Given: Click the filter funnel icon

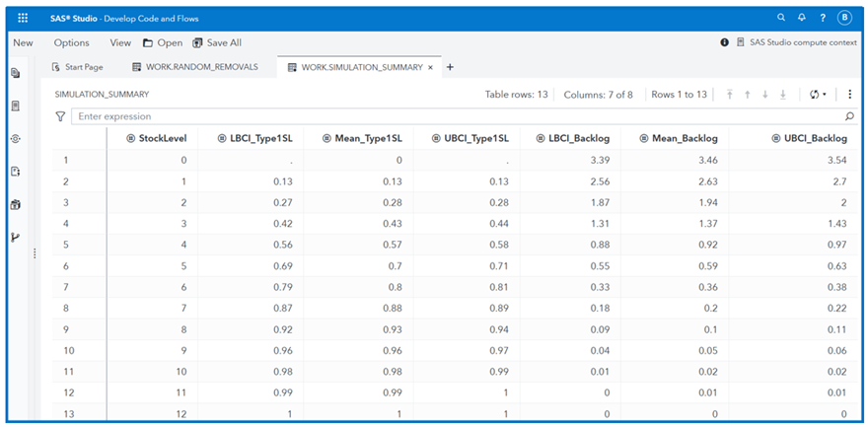Looking at the screenshot, I should click(60, 116).
